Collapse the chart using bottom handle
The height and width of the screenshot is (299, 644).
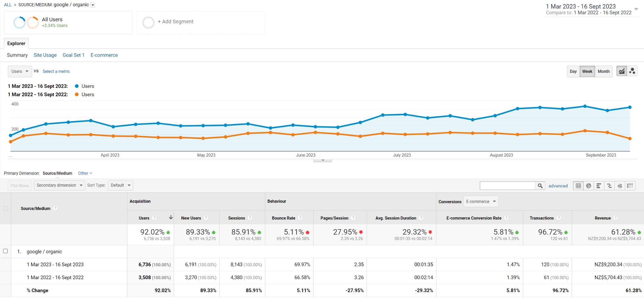click(x=323, y=160)
